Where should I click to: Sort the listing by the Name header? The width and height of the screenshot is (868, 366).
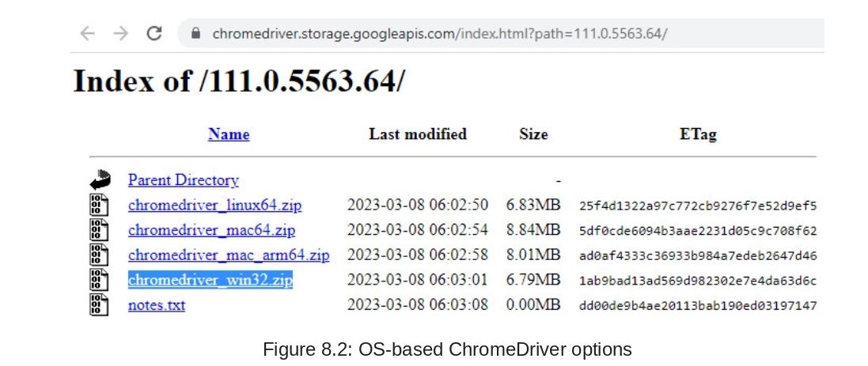click(x=229, y=134)
